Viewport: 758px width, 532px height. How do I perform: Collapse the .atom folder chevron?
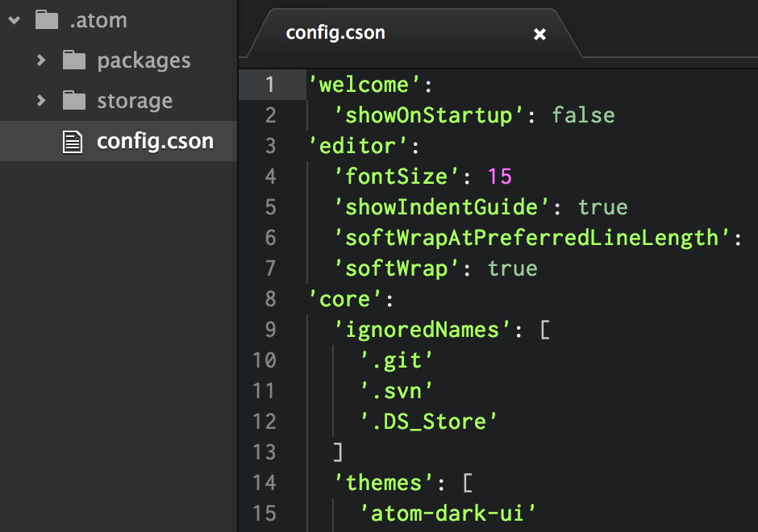[x=14, y=20]
